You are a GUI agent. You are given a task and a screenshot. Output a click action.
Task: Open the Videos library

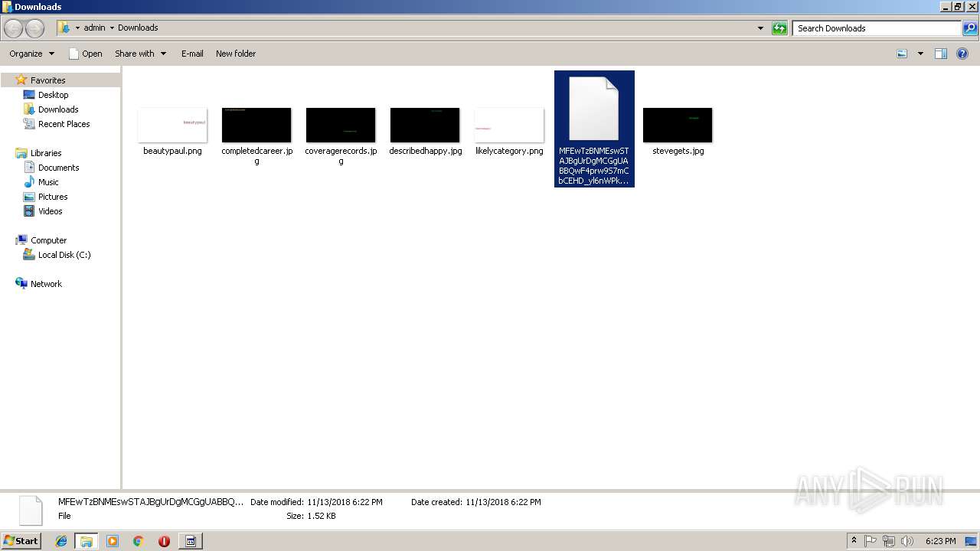click(50, 211)
